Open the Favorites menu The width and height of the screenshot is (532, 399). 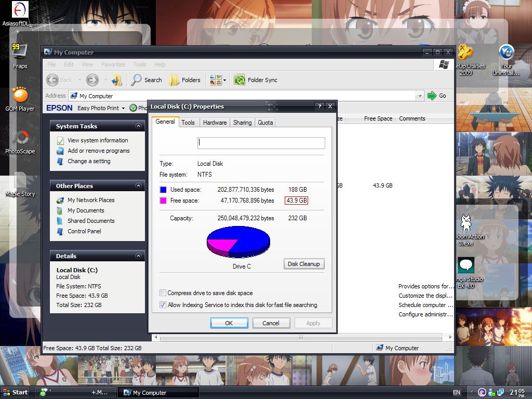[113, 64]
